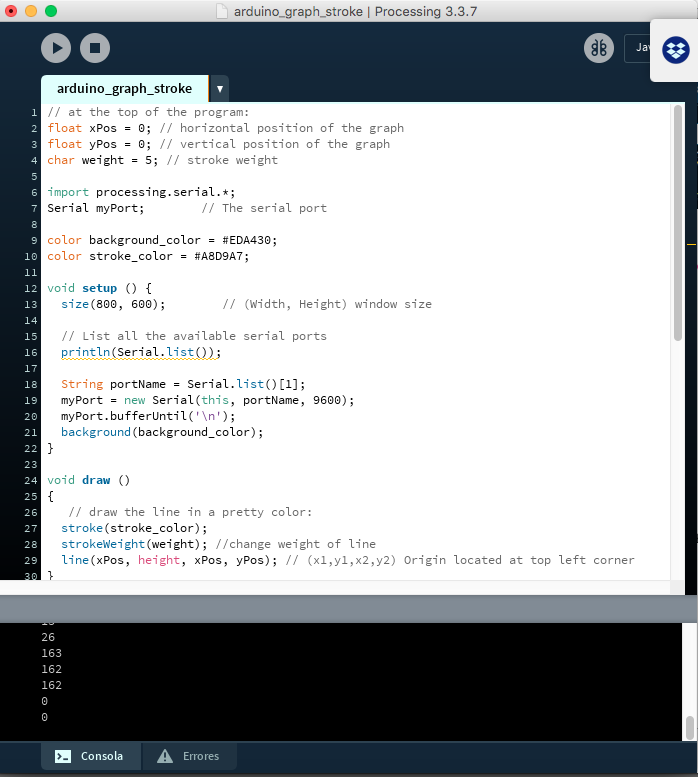This screenshot has width=698, height=777.
Task: Select the arduino_graph_stroke tab
Action: point(124,89)
